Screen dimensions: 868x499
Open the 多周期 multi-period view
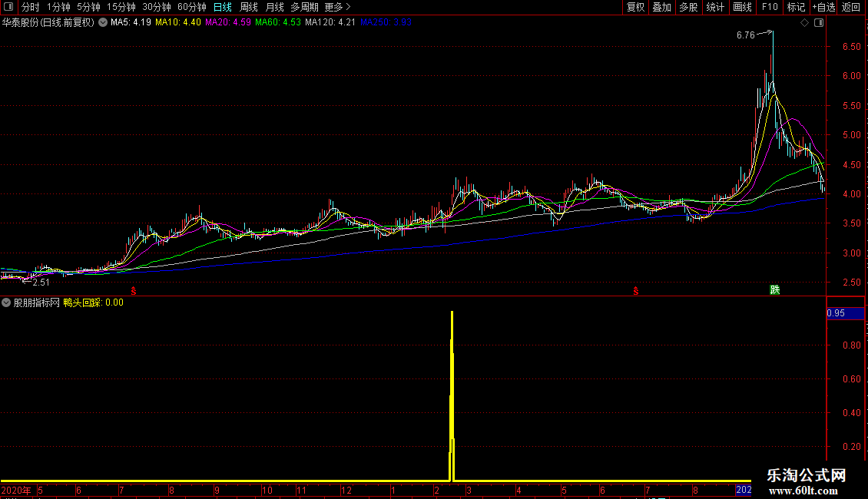pyautogui.click(x=304, y=7)
